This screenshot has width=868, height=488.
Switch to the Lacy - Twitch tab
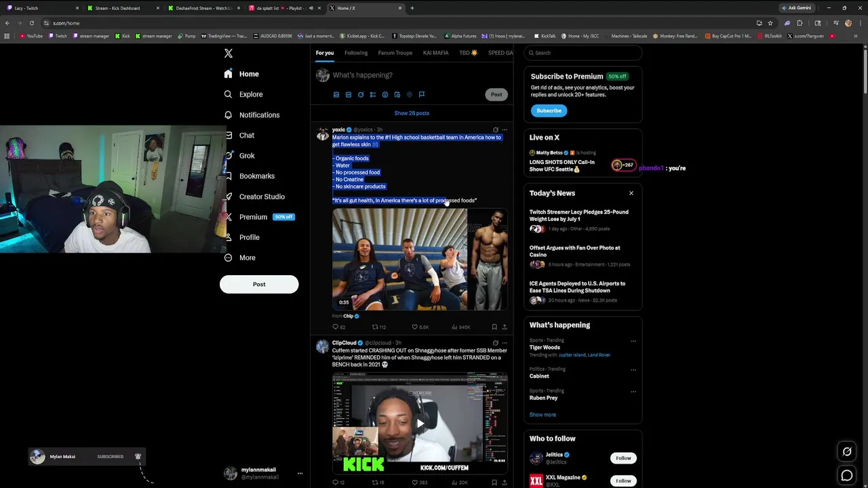pos(43,8)
